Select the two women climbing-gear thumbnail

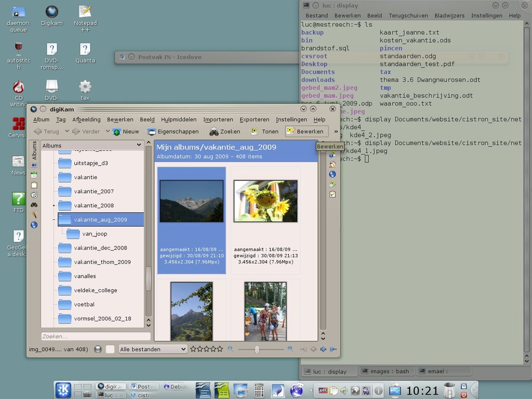coord(265,311)
